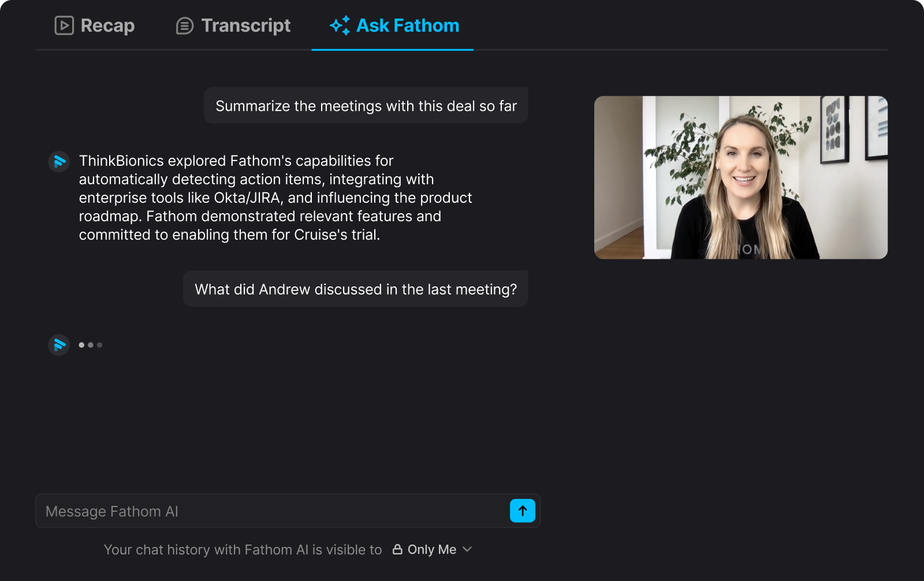Click the ThinkBionics summary response text
Viewport: 924px width, 581px height.
(275, 198)
